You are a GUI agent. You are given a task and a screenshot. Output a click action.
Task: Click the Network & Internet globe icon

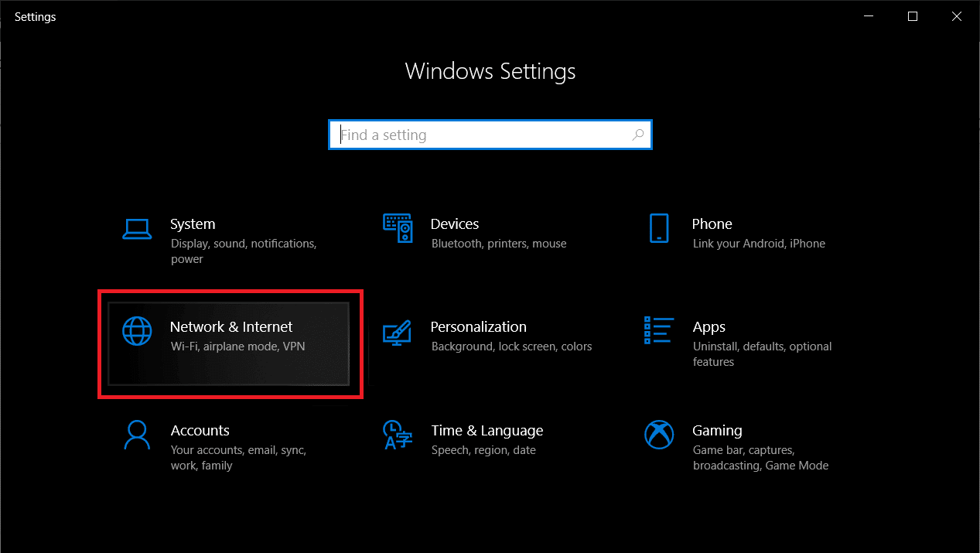137,331
